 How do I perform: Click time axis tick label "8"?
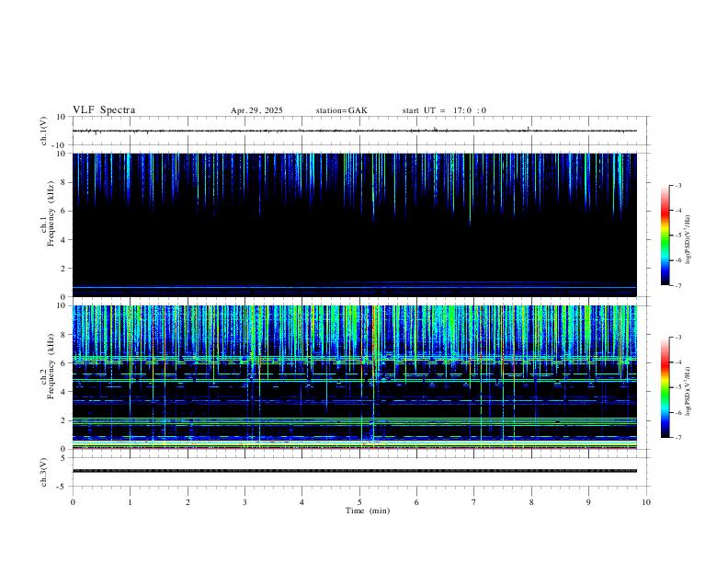pos(531,502)
